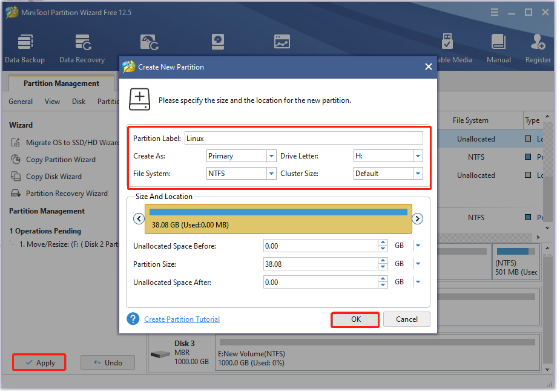Open the Data Recovery tool

coord(82,49)
